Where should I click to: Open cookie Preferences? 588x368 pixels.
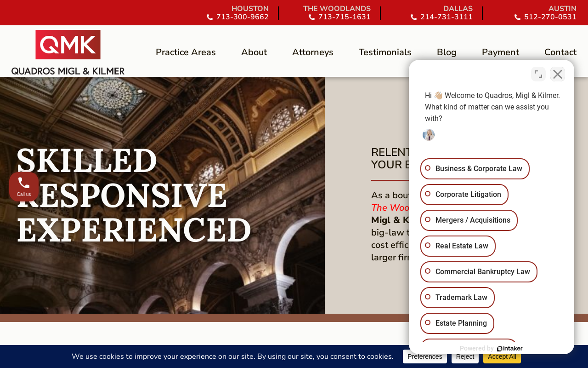tap(425, 356)
